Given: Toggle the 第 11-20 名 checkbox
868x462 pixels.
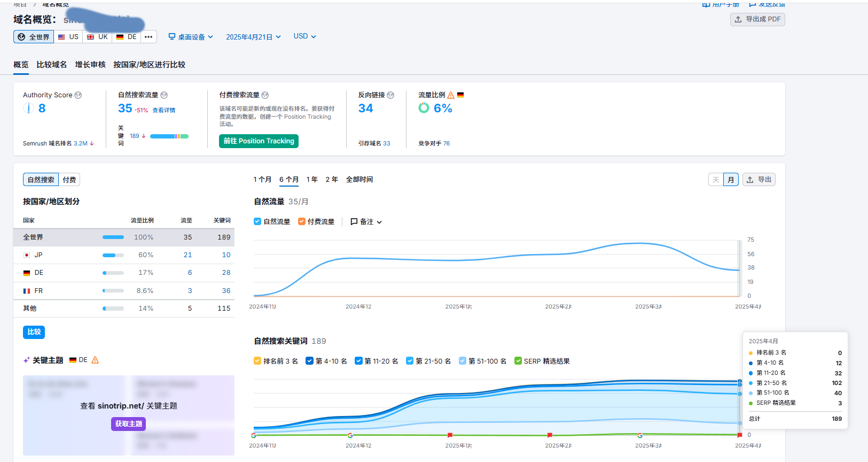Looking at the screenshot, I should 358,361.
